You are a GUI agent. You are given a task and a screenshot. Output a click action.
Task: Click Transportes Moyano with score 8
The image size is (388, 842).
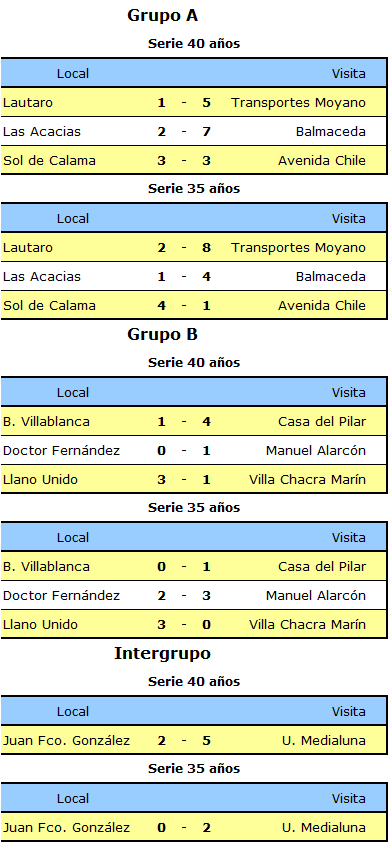click(x=298, y=248)
